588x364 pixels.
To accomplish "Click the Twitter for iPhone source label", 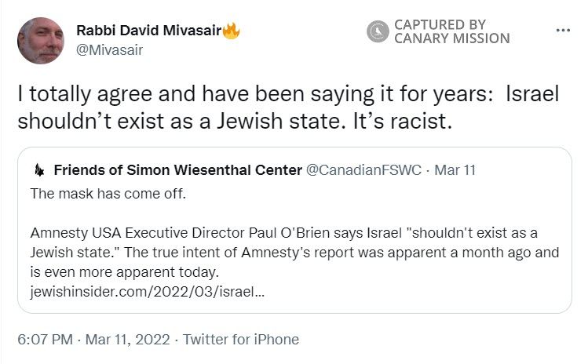I will tap(239, 340).
